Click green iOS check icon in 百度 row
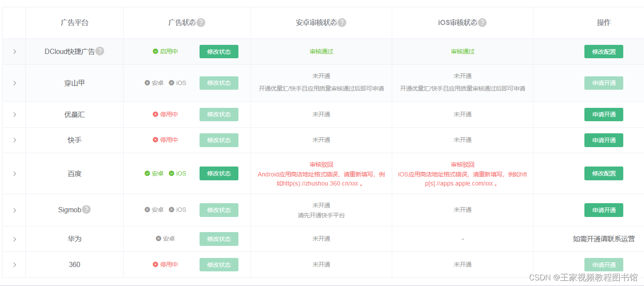 click(171, 173)
